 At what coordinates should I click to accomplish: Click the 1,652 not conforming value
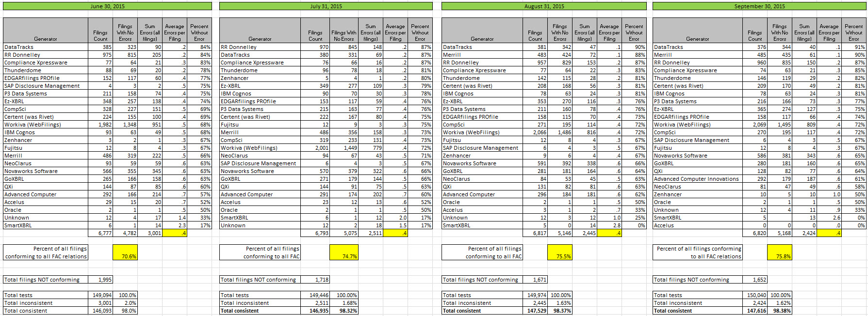pyautogui.click(x=755, y=280)
